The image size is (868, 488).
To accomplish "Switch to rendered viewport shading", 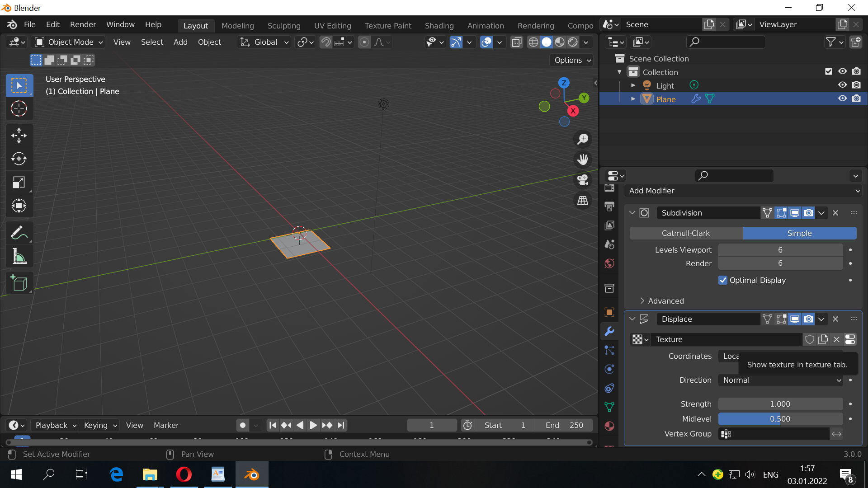I will click(x=573, y=42).
